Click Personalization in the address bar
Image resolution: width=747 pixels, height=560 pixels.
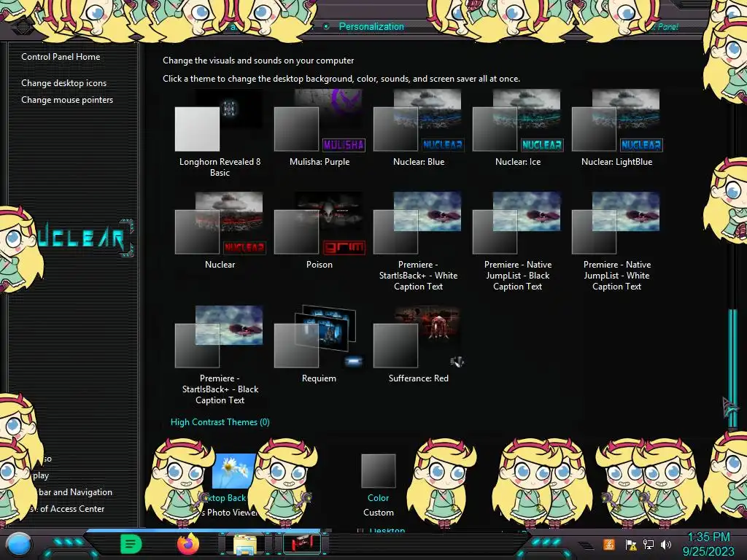click(x=371, y=27)
